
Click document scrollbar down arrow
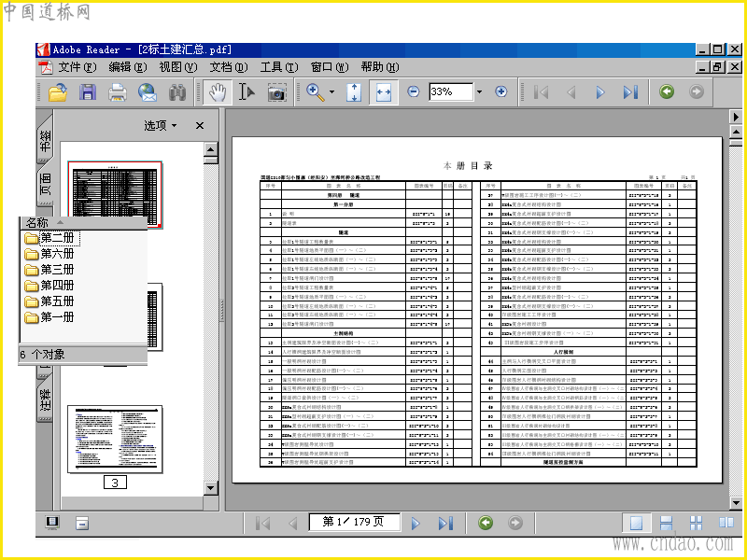click(736, 503)
